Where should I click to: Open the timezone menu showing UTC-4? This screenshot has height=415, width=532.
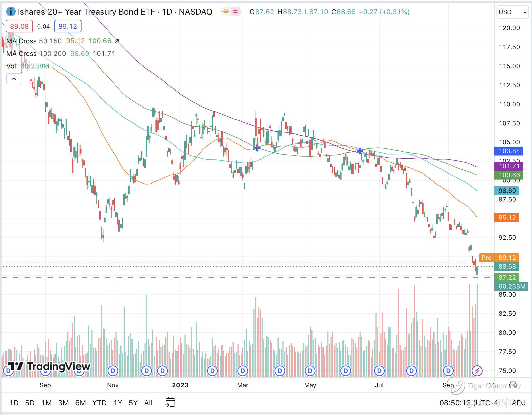[x=470, y=403]
